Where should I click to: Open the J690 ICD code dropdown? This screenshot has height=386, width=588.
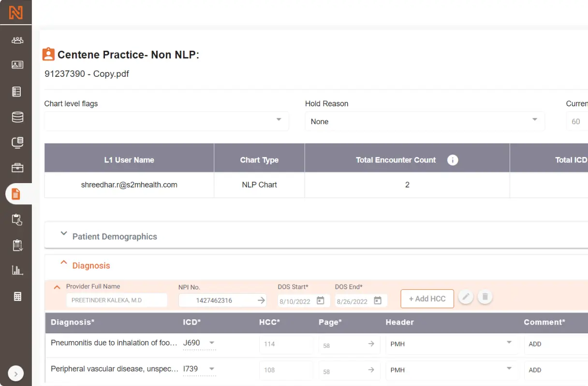pyautogui.click(x=211, y=343)
